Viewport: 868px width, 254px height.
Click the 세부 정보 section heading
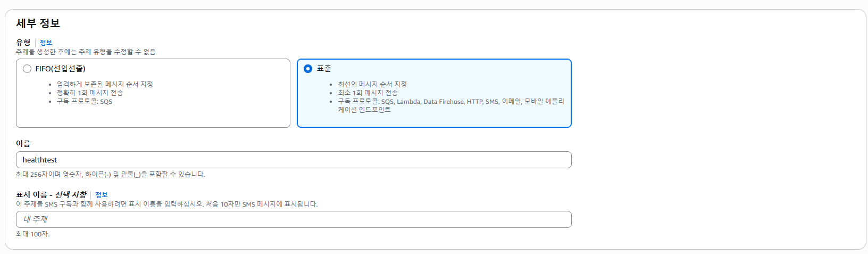click(x=38, y=23)
